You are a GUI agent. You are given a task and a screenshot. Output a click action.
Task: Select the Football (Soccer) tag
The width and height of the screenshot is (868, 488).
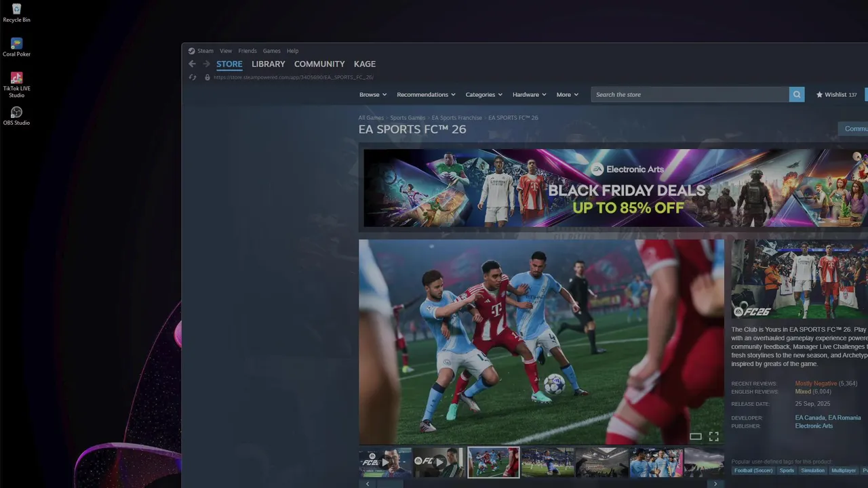(x=753, y=470)
